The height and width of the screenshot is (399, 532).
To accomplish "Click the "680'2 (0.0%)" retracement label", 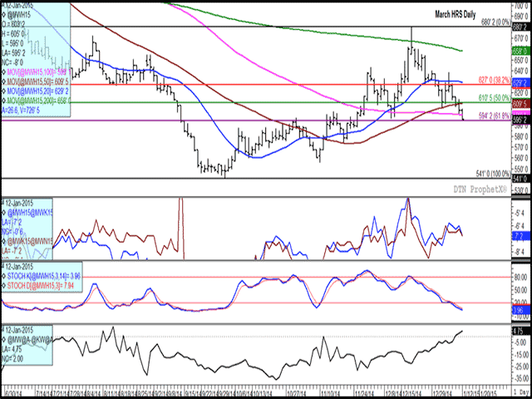I will [x=496, y=22].
